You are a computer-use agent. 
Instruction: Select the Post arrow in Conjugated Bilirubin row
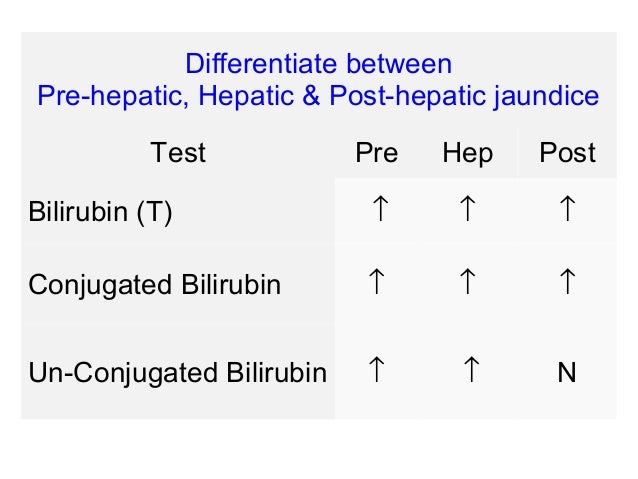click(566, 282)
